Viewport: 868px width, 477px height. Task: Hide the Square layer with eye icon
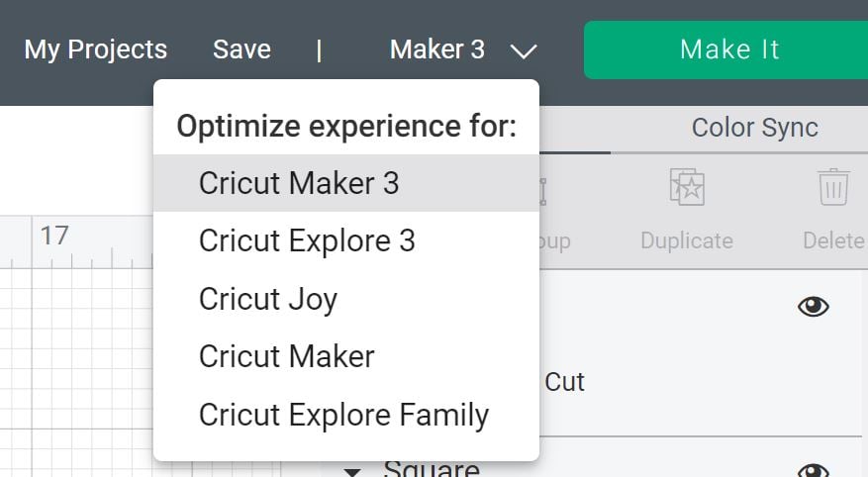coord(814,470)
